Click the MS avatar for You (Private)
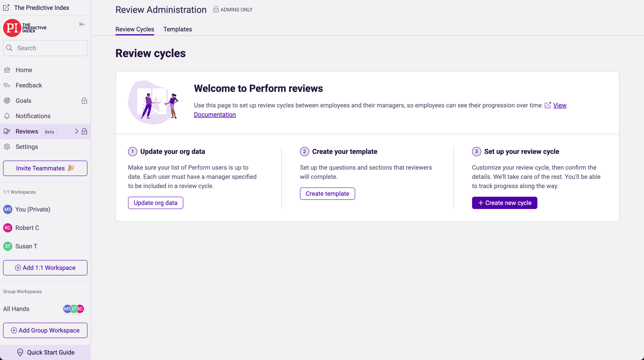This screenshot has width=644, height=360. coord(8,209)
